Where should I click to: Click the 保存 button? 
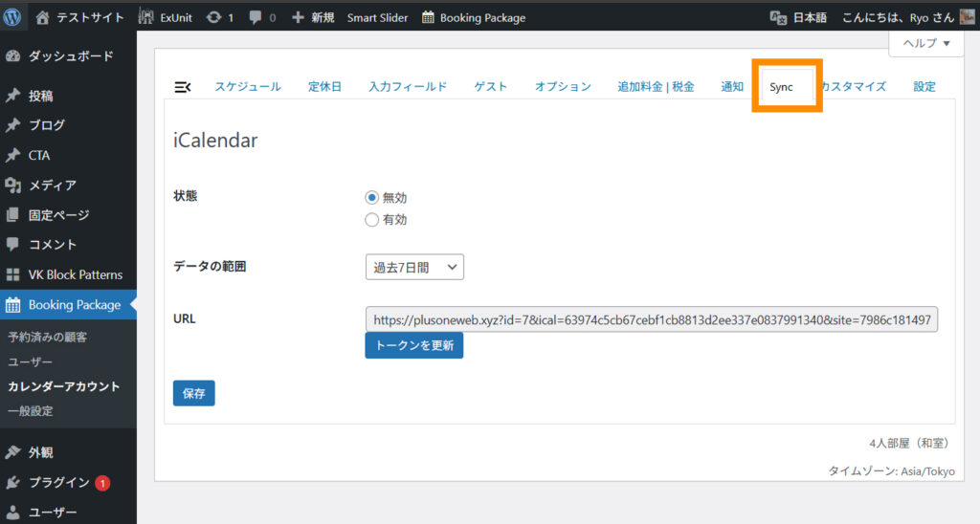pyautogui.click(x=194, y=393)
